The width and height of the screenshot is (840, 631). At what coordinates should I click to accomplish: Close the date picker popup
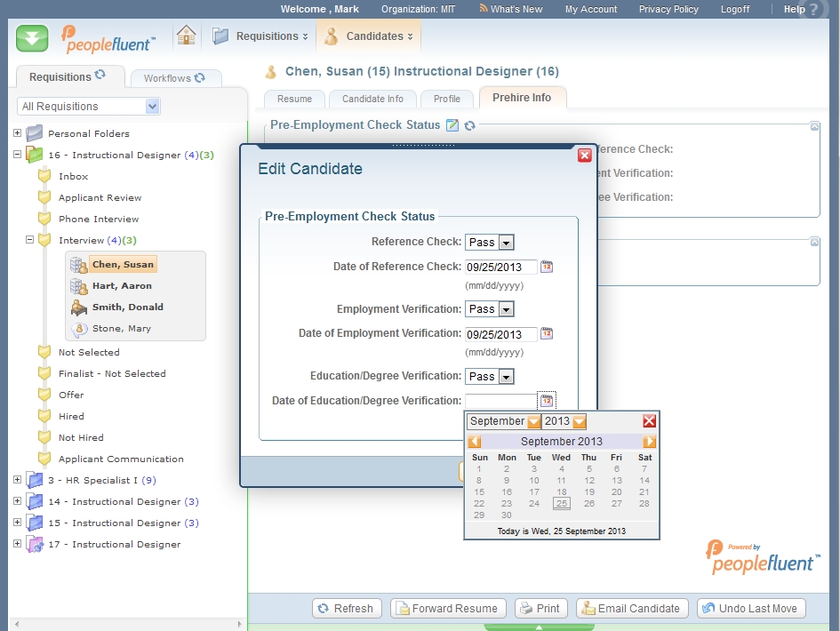pos(650,421)
